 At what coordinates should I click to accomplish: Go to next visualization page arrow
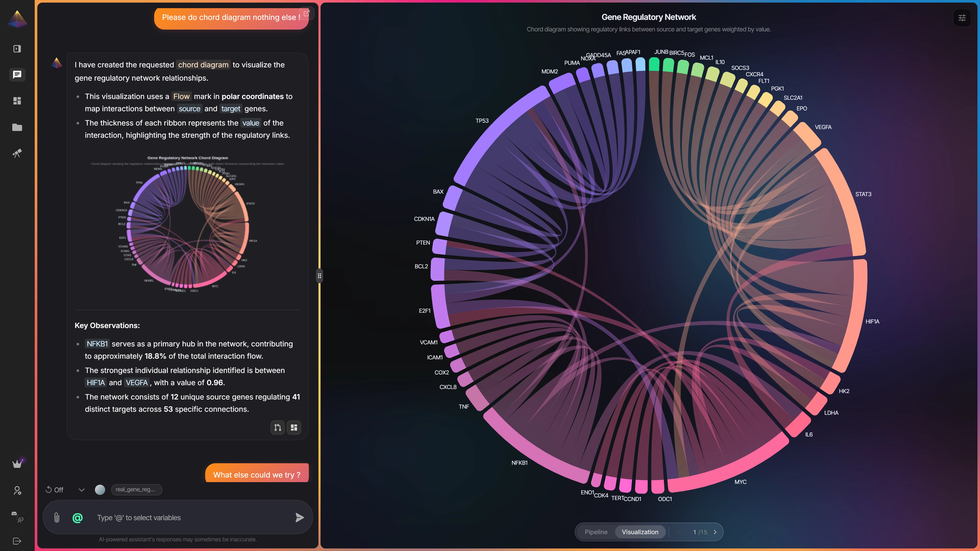tap(715, 532)
